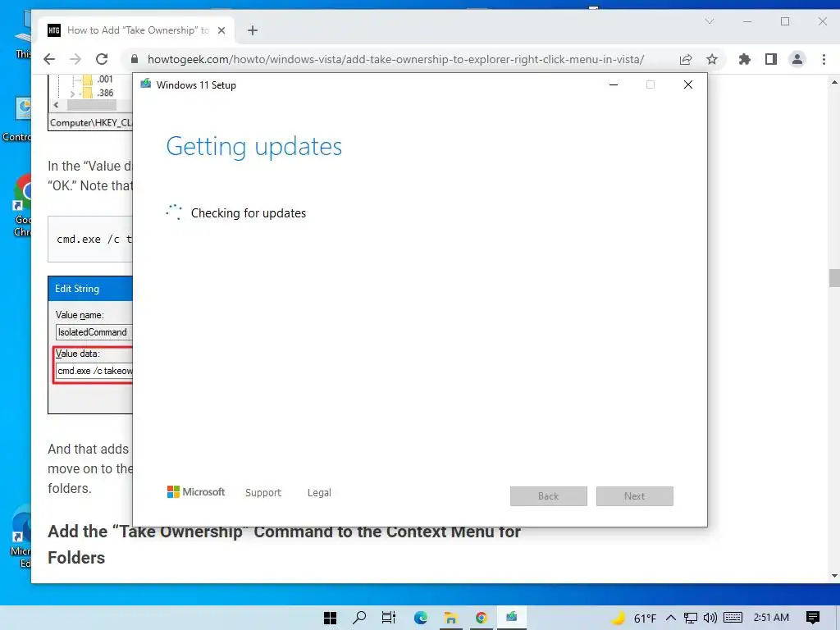Open the touch keyboard tray icon

[x=733, y=618]
